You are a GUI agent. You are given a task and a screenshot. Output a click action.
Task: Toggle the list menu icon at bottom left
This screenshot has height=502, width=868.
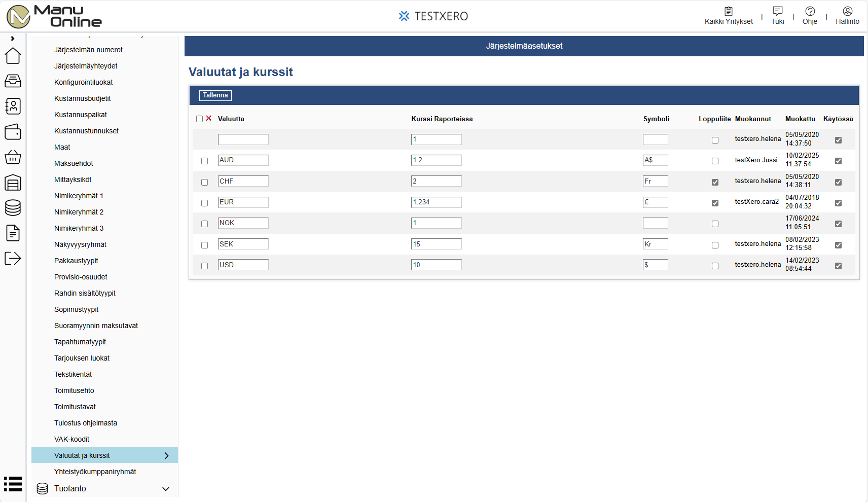[13, 484]
